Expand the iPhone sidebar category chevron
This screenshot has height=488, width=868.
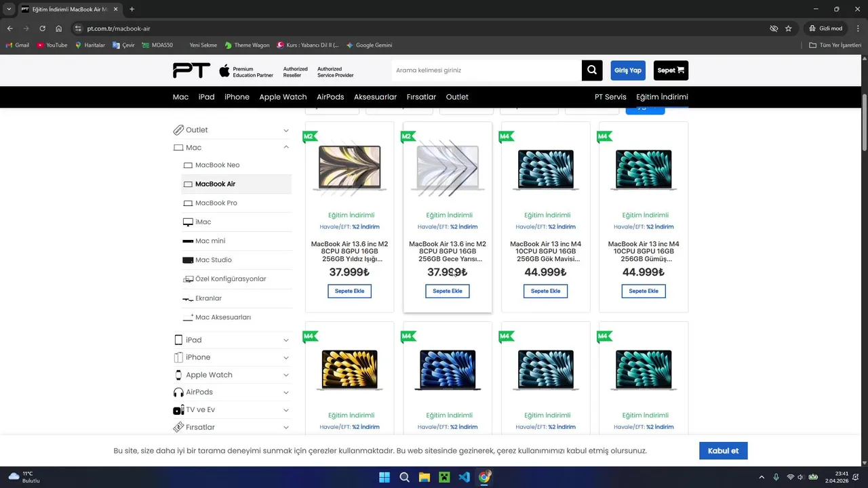[x=286, y=357]
